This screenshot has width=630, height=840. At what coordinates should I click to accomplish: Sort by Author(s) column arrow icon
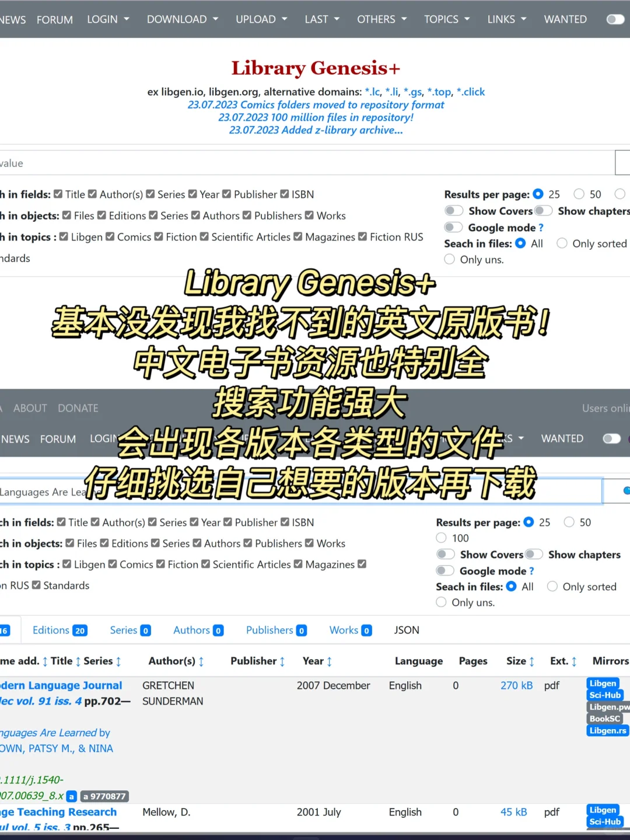(x=201, y=662)
